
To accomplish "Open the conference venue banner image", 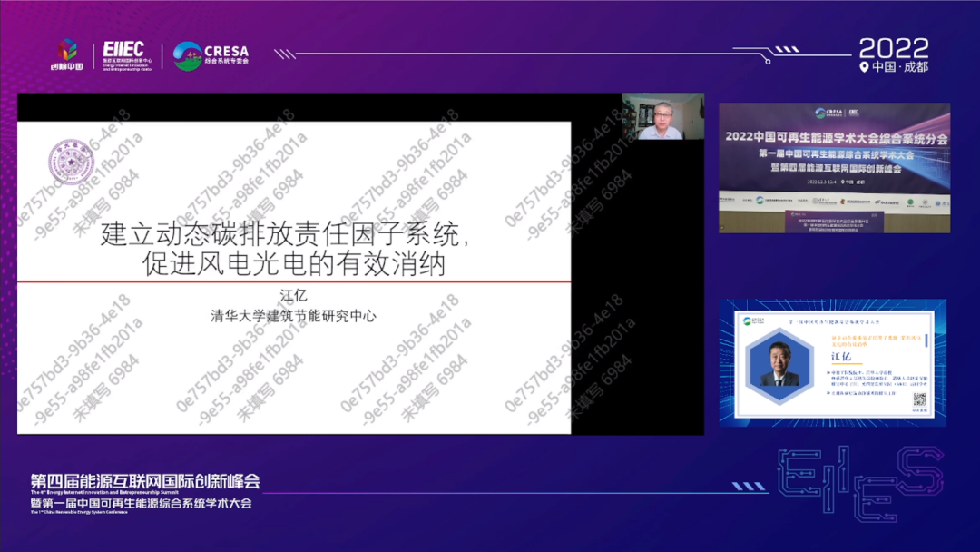I will [x=834, y=167].
